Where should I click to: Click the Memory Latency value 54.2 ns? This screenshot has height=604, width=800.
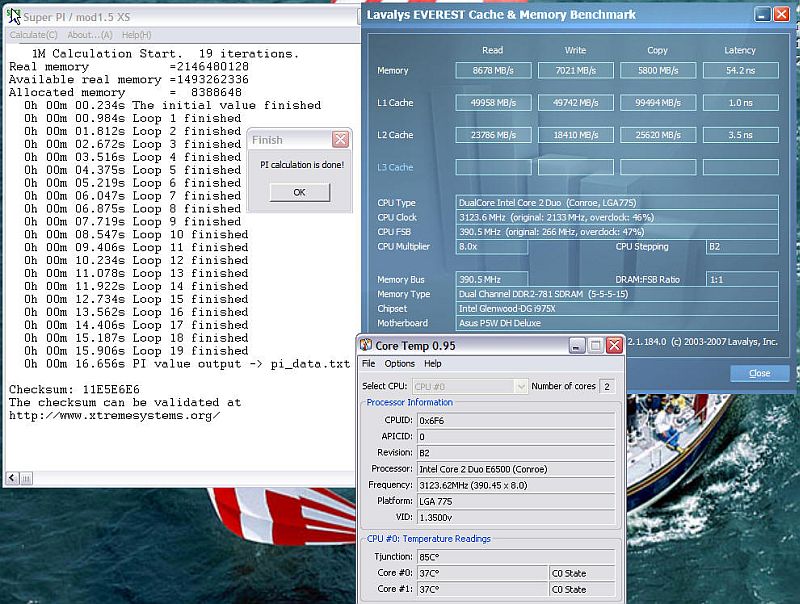point(741,70)
